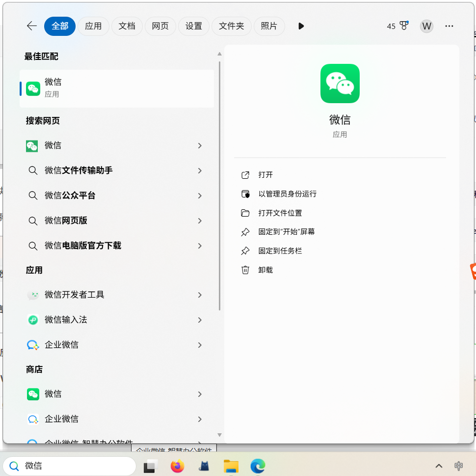476x476 pixels.
Task: Open Task View on the taskbar
Action: [x=150, y=466]
